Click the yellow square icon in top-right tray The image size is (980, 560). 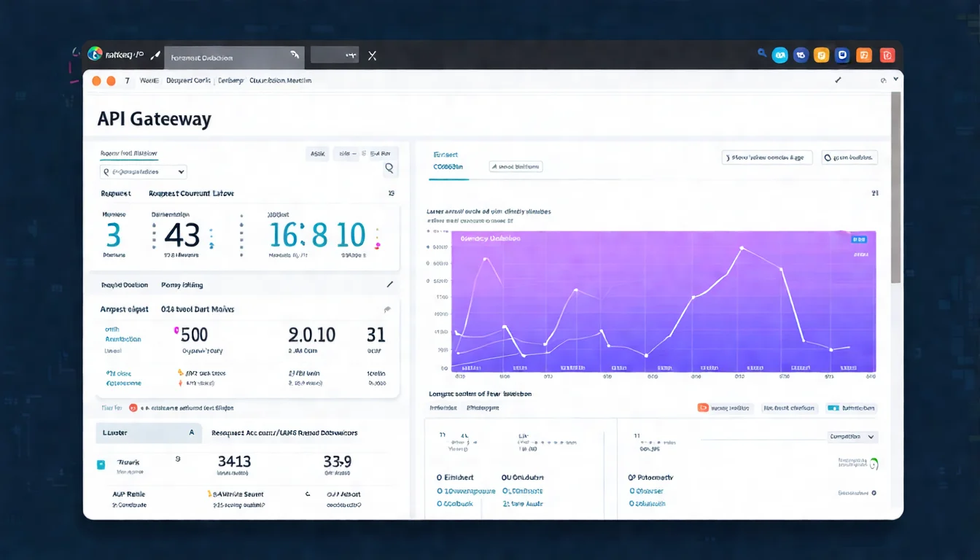(822, 55)
